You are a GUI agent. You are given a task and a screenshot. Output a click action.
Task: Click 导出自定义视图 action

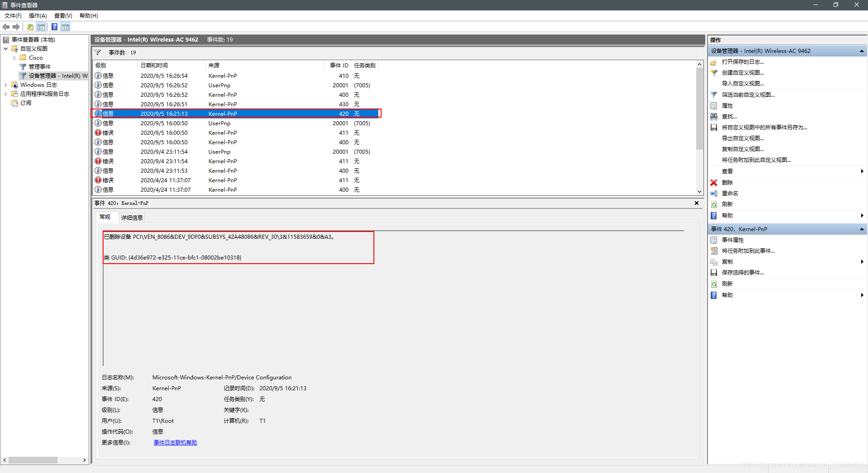click(x=743, y=138)
